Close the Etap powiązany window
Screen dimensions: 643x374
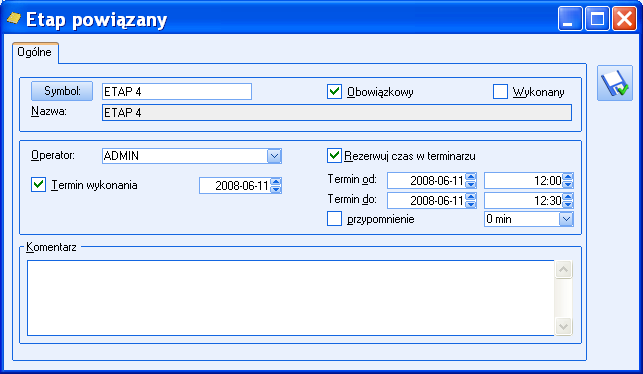point(624,19)
